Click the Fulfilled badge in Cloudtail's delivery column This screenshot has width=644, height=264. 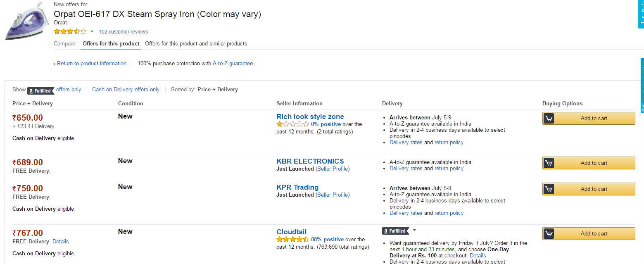pyautogui.click(x=395, y=231)
